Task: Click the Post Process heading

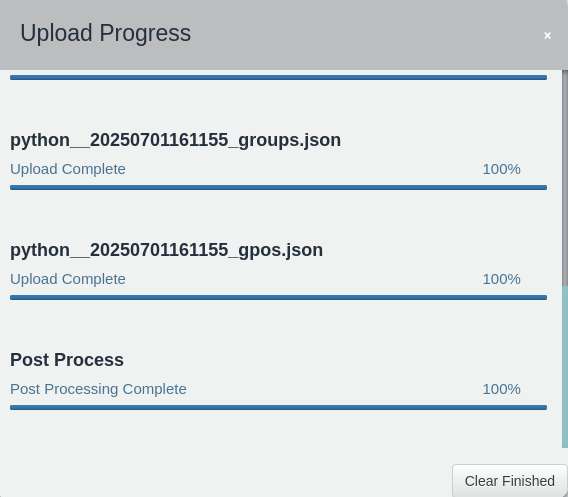Action: [x=67, y=360]
